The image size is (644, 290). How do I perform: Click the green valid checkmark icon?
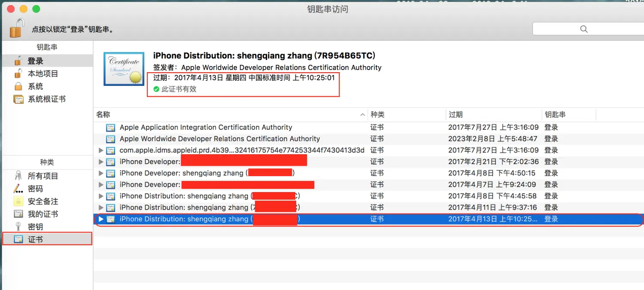click(x=157, y=89)
